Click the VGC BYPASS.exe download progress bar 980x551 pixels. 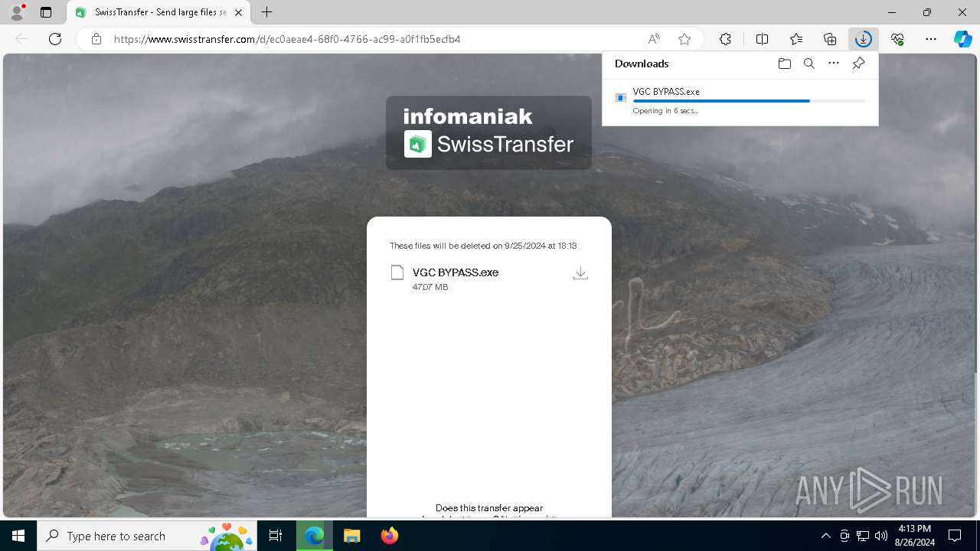750,101
